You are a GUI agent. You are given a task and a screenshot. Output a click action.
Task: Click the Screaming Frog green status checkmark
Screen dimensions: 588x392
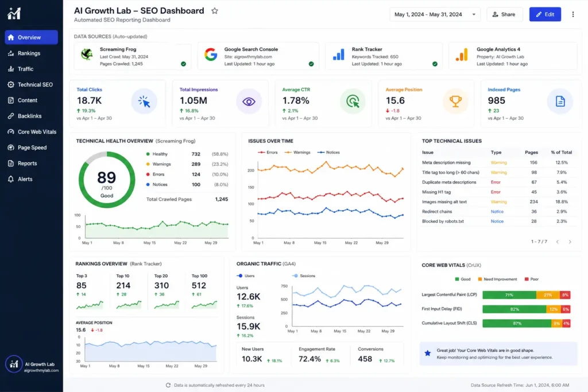pos(183,64)
